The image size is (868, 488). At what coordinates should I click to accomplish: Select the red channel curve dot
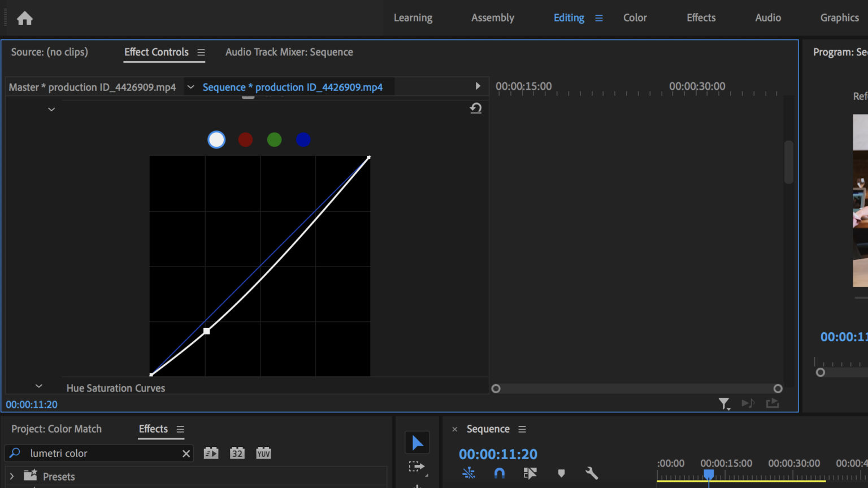tap(245, 140)
